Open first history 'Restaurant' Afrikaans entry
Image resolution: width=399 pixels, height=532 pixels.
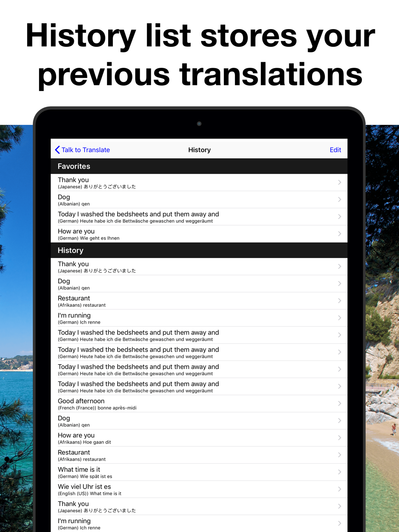pos(199,301)
